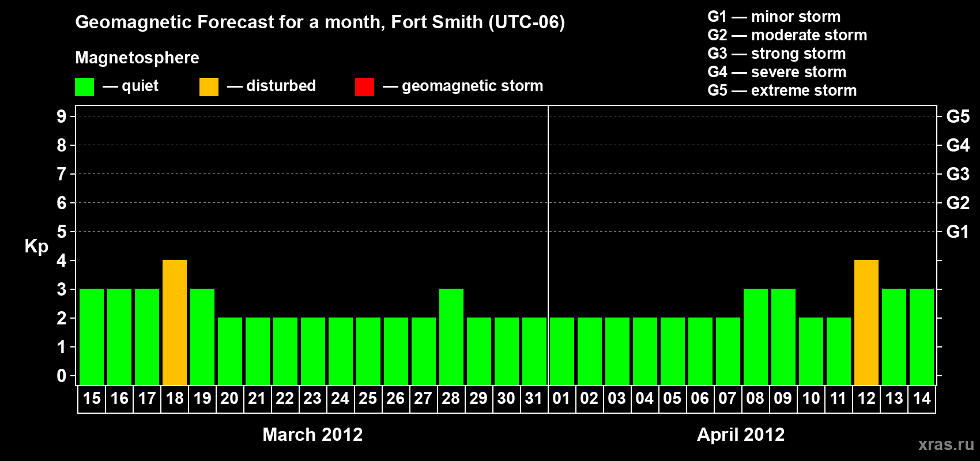
Task: Click the G4 severe storm legend line
Action: coord(777,72)
